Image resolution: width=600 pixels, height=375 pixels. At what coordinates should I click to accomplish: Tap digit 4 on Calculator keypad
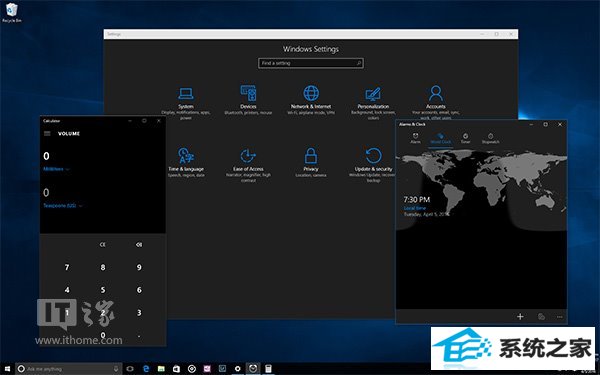67,290
